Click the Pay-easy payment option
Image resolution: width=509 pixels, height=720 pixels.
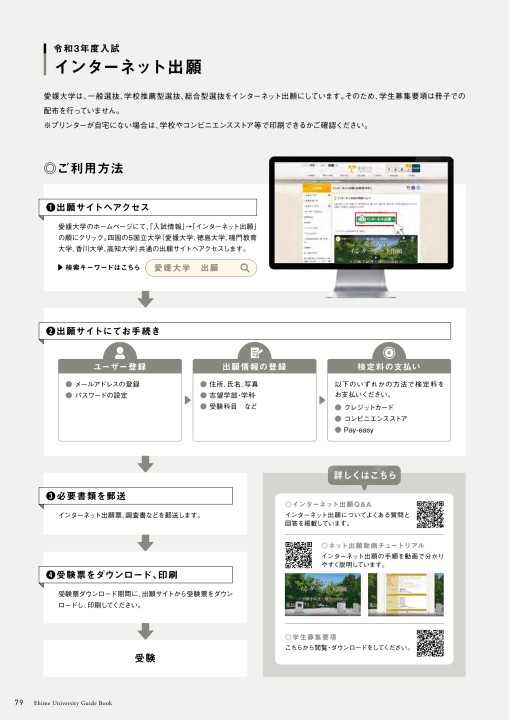tap(354, 430)
